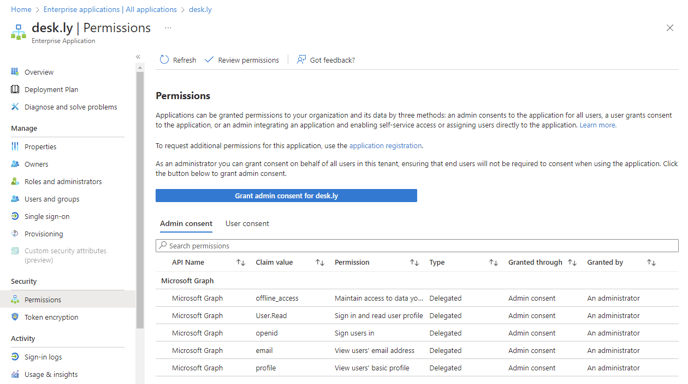This screenshot has height=384, width=688.
Task: Select the User.Read claim value cell
Action: pyautogui.click(x=271, y=316)
